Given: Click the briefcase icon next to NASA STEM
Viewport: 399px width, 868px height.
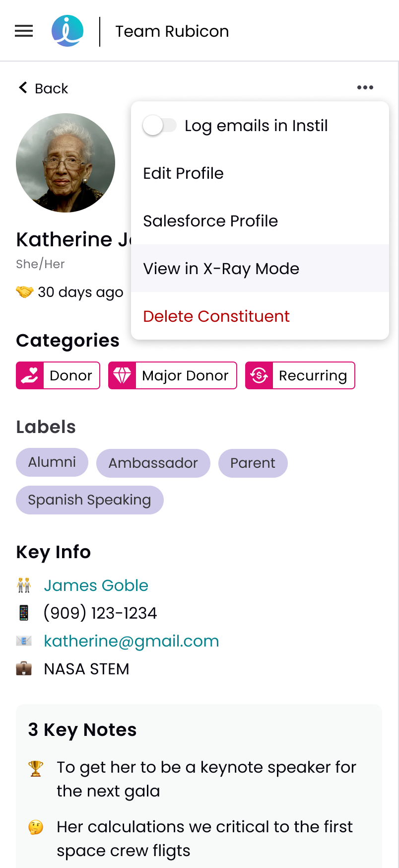Looking at the screenshot, I should pyautogui.click(x=24, y=669).
